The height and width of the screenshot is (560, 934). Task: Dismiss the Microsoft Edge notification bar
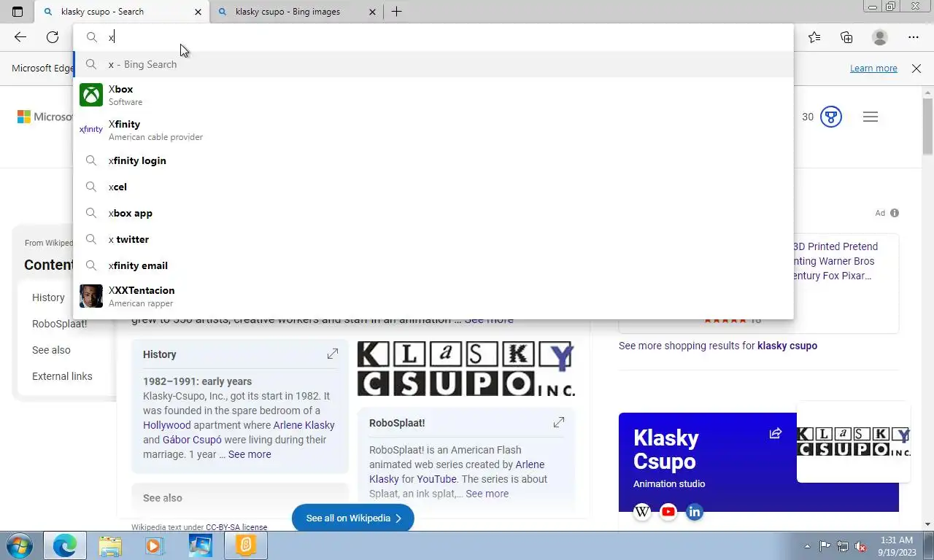916,69
